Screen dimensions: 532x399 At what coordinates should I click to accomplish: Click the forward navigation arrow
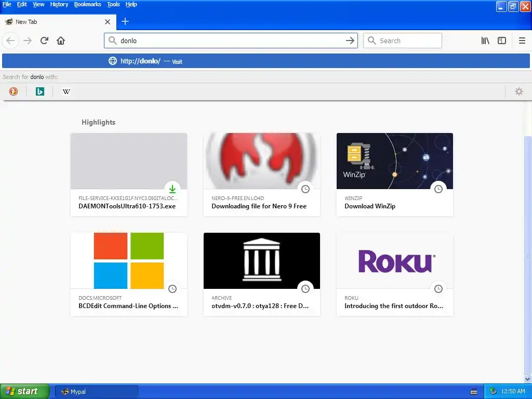[x=28, y=41]
